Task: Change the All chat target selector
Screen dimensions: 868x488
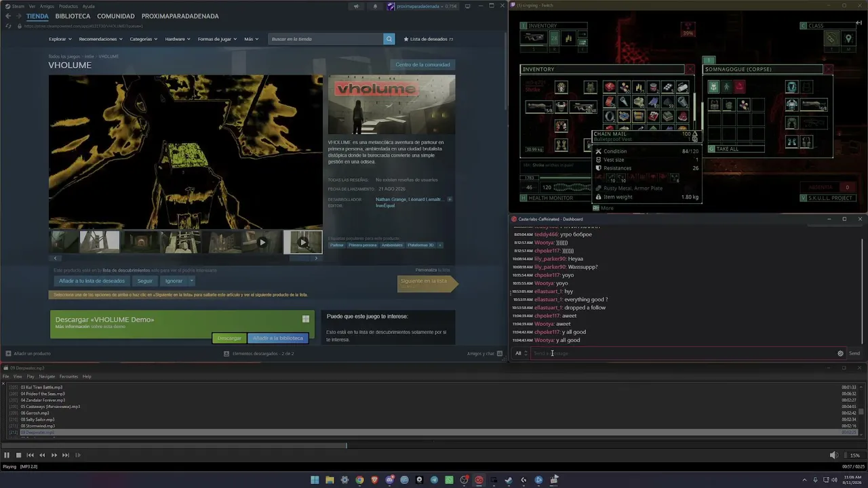Action: (x=521, y=353)
